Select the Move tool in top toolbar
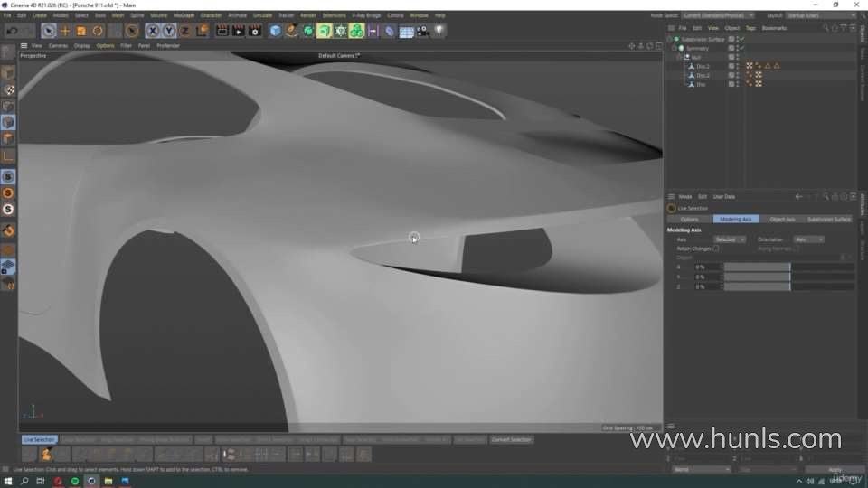The height and width of the screenshot is (488, 868). tap(65, 31)
